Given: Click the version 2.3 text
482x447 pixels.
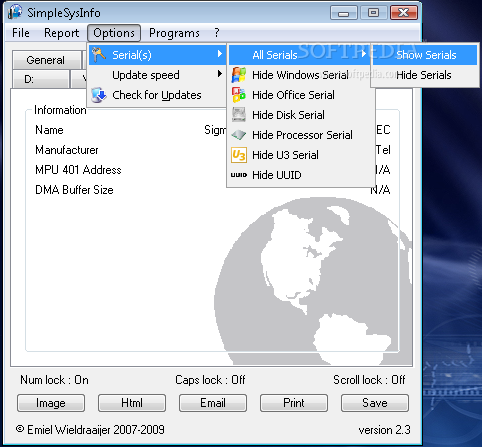Looking at the screenshot, I should pos(384,430).
